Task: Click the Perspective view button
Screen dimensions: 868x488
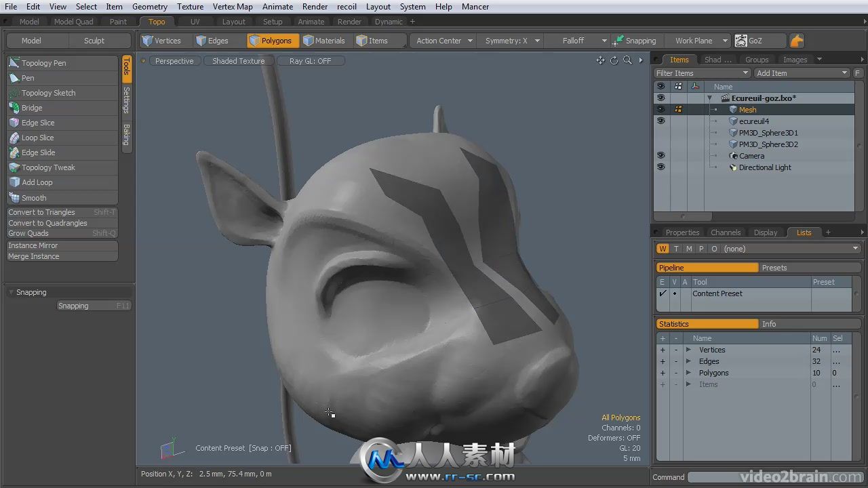Action: tap(174, 61)
